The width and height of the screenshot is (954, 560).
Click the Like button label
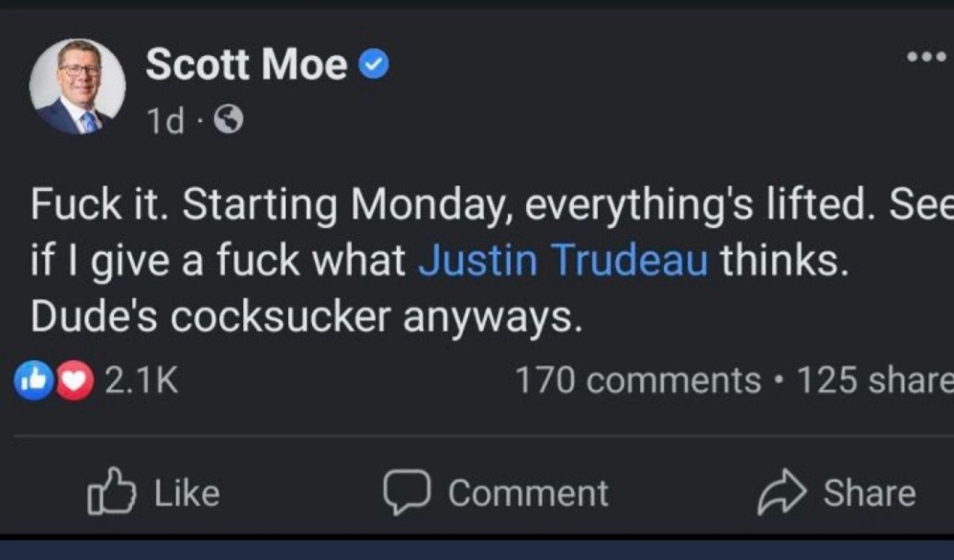click(186, 493)
